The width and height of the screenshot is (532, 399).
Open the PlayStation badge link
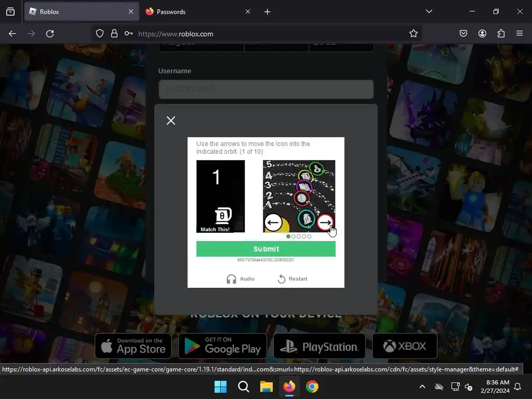click(x=320, y=346)
